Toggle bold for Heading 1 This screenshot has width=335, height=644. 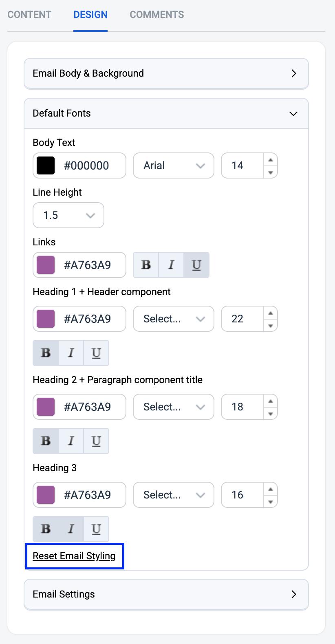coord(46,353)
